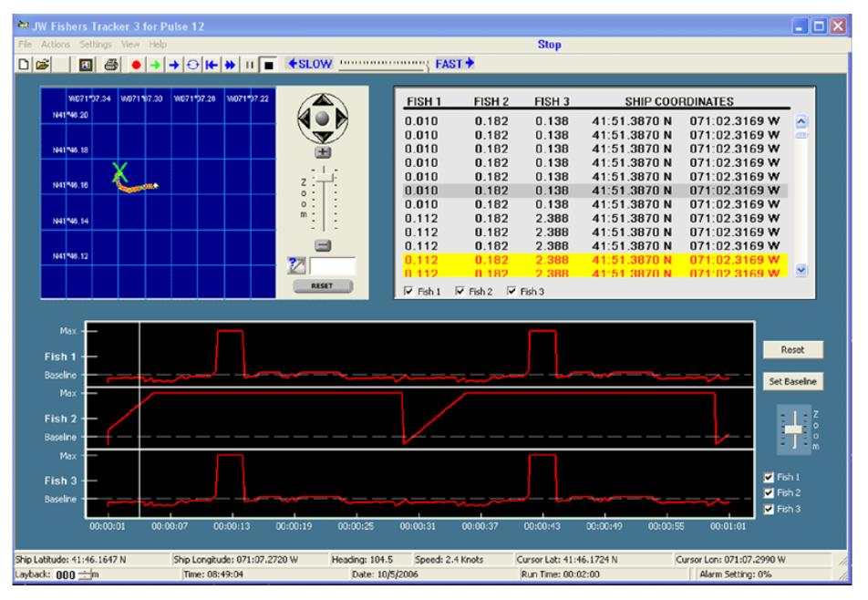
Task: Click the playback speed slider
Action: tap(383, 65)
